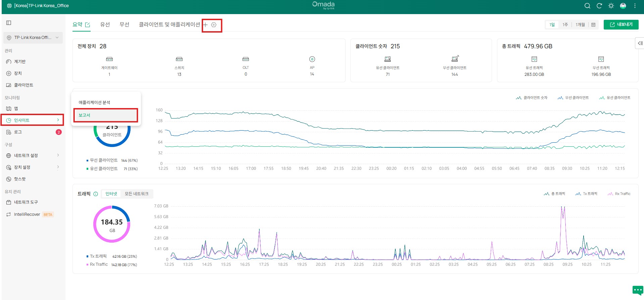The height and width of the screenshot is (300, 644).
Task: Open the three-dot more options menu
Action: (635, 6)
